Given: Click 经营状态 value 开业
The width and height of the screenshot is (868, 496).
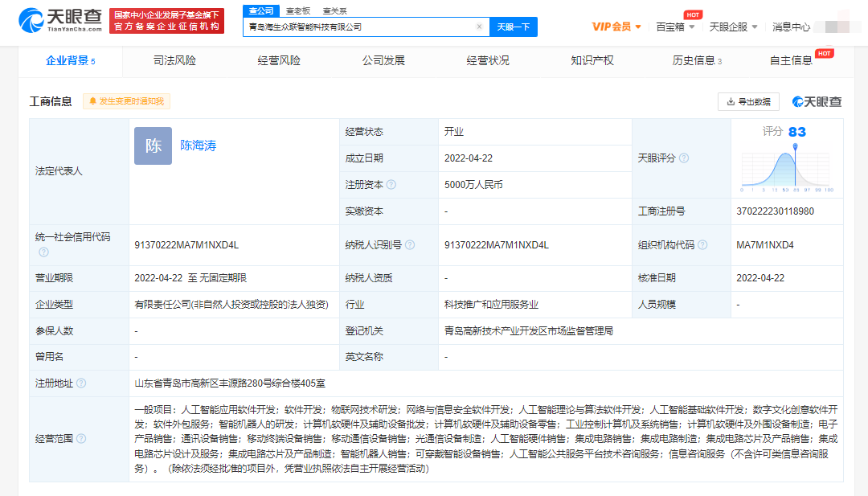Looking at the screenshot, I should pos(453,132).
